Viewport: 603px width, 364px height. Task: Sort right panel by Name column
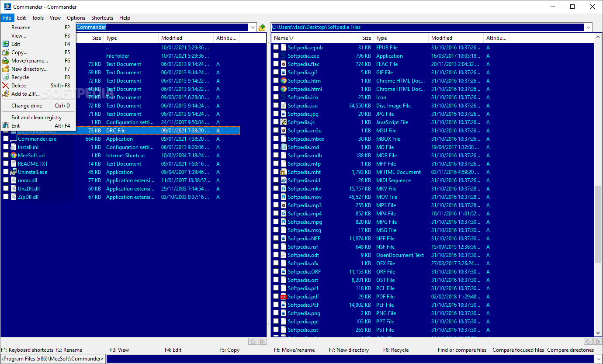(x=307, y=38)
